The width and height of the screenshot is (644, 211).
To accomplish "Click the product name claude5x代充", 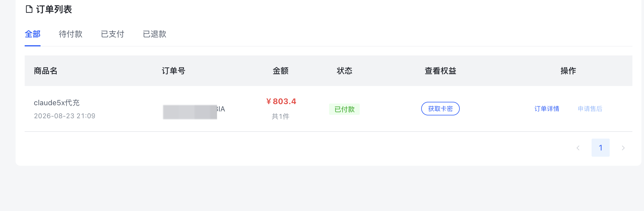I will coord(57,103).
